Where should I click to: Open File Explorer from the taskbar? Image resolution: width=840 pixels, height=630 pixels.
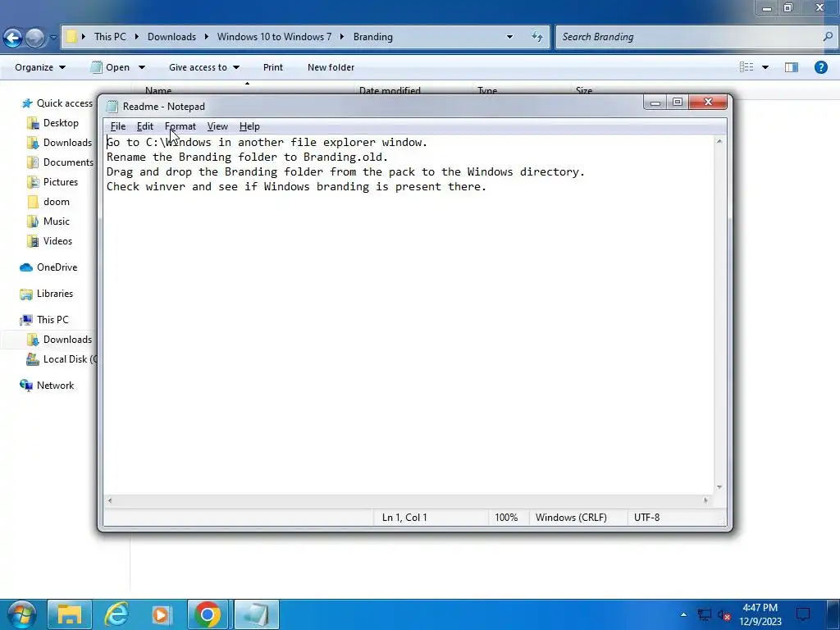pyautogui.click(x=70, y=614)
